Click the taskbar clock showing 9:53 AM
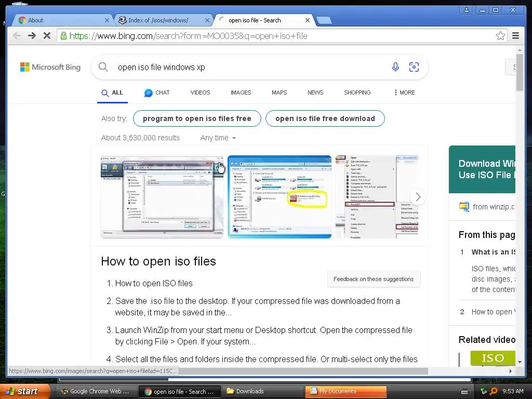The width and height of the screenshot is (532, 399). tap(513, 391)
